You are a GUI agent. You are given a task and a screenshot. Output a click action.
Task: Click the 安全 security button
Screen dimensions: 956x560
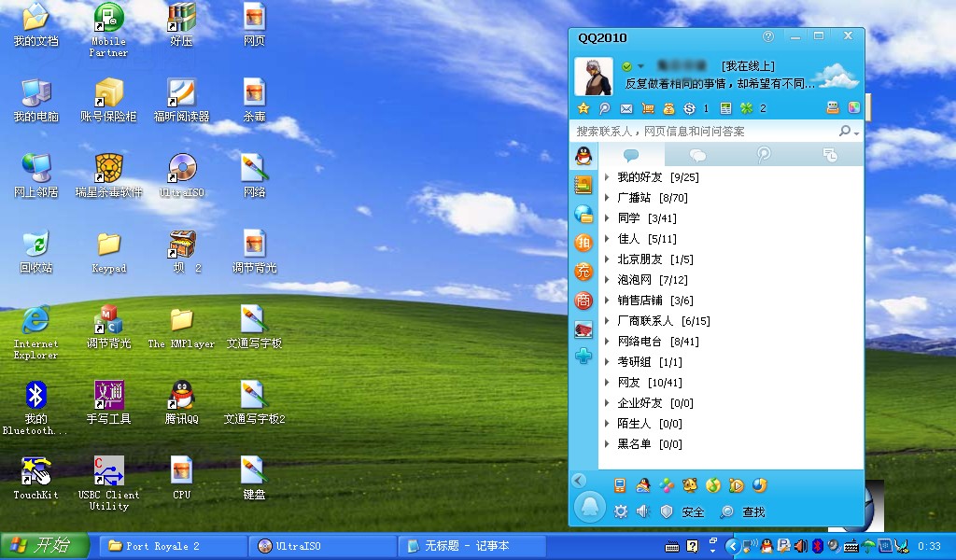(x=694, y=511)
